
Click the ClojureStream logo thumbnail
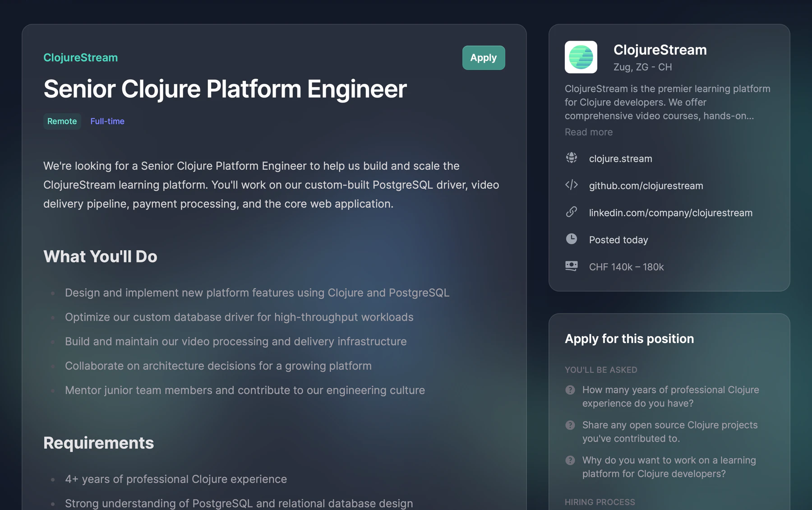point(581,57)
